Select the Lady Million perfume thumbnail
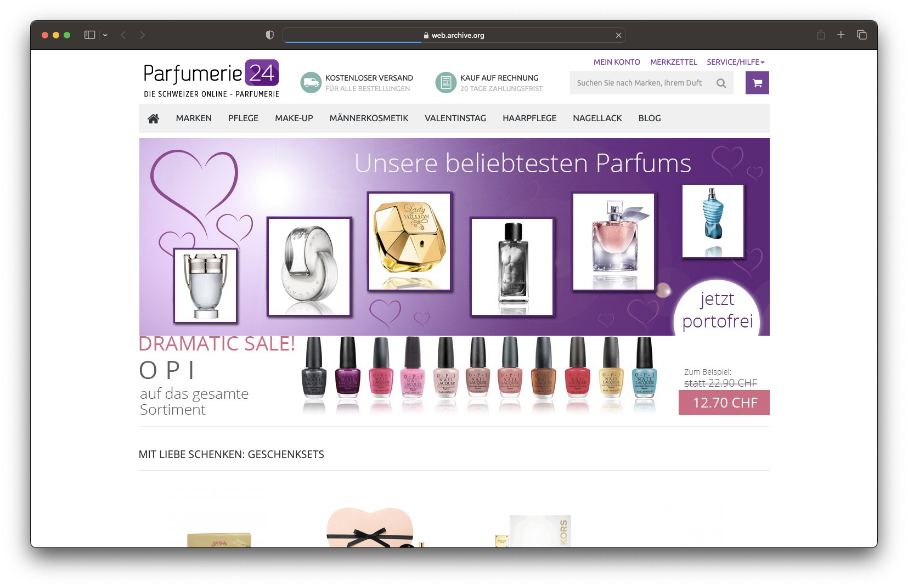 pyautogui.click(x=410, y=241)
